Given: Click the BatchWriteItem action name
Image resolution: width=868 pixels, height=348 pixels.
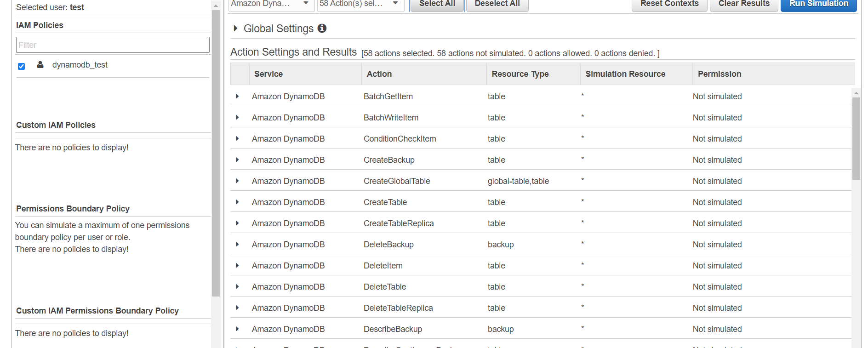Looking at the screenshot, I should [391, 118].
